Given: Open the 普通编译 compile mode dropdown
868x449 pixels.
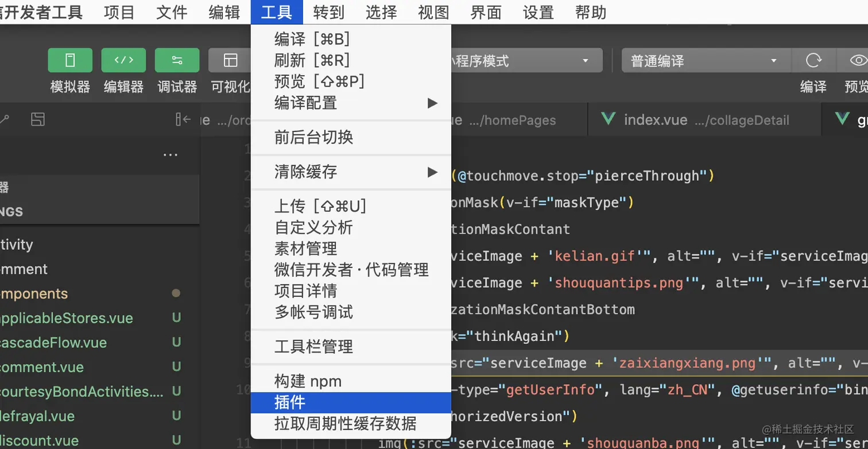Looking at the screenshot, I should (706, 60).
